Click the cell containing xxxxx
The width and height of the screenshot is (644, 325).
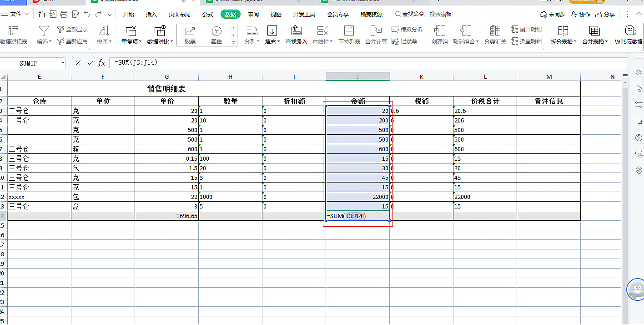[39, 197]
